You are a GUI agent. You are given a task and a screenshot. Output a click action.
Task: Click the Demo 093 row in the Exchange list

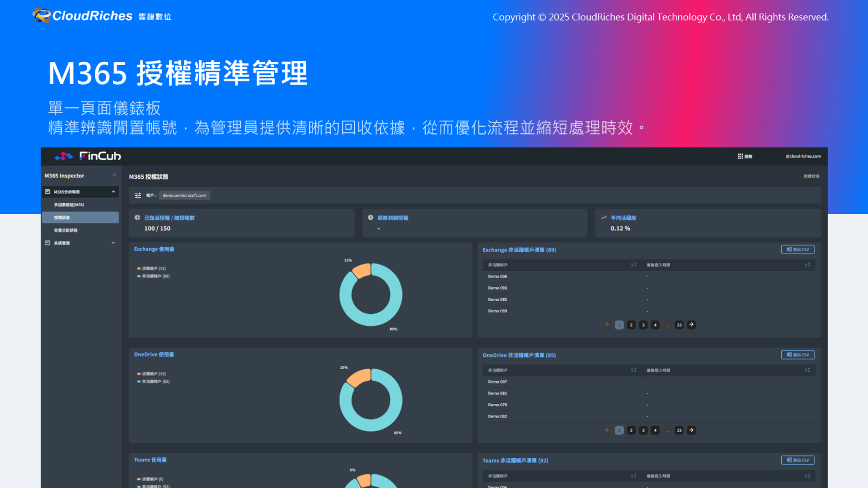tap(649, 288)
